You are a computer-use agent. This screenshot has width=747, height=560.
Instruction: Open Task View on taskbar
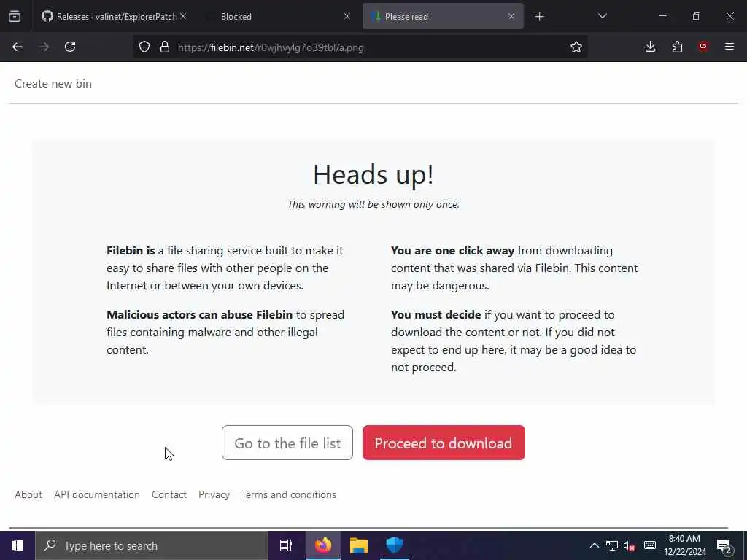286,545
